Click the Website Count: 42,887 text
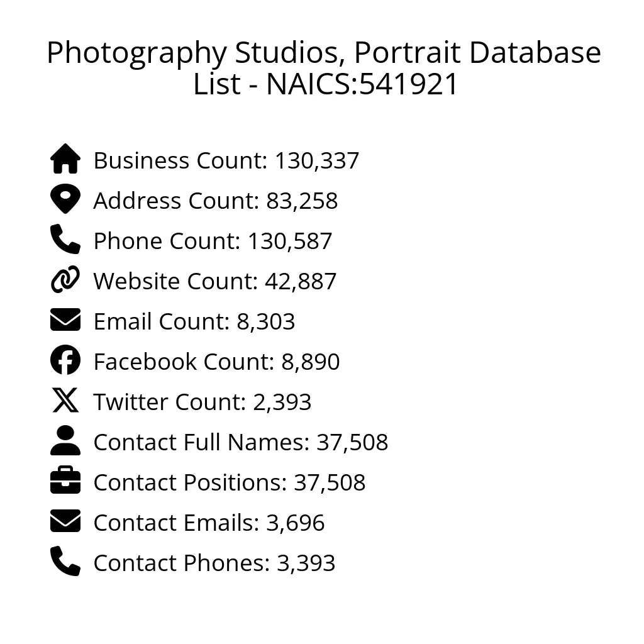Screen dimensions: 644x644 click(214, 281)
